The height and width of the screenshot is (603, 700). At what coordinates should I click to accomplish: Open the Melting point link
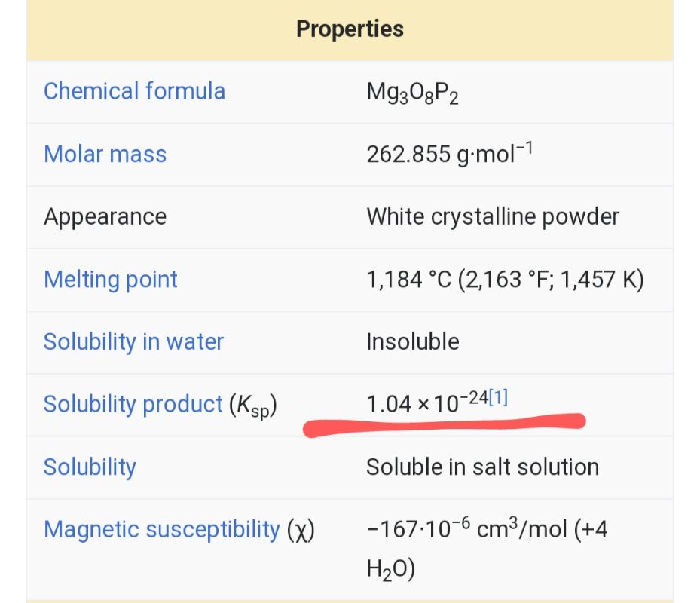110,280
